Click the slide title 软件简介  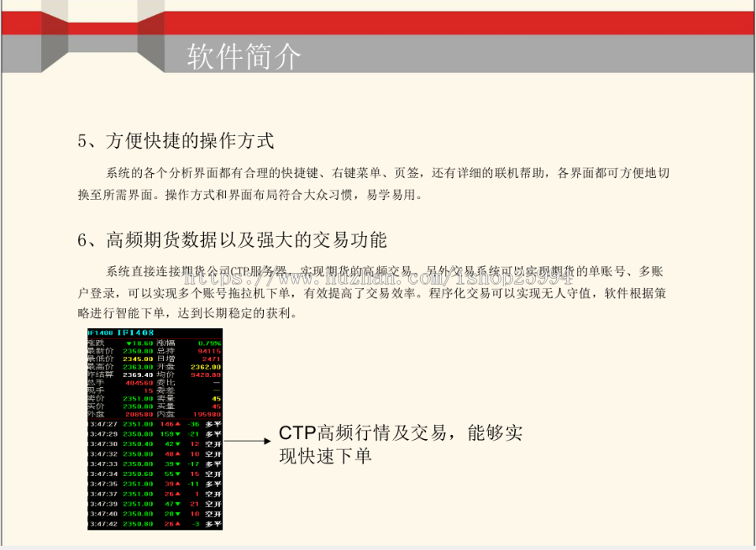[244, 56]
